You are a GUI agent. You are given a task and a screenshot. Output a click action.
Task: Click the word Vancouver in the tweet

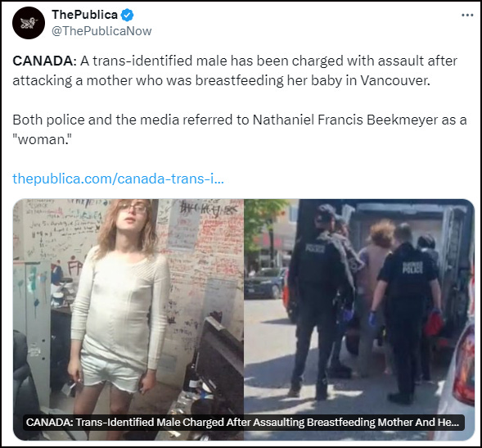(x=395, y=80)
